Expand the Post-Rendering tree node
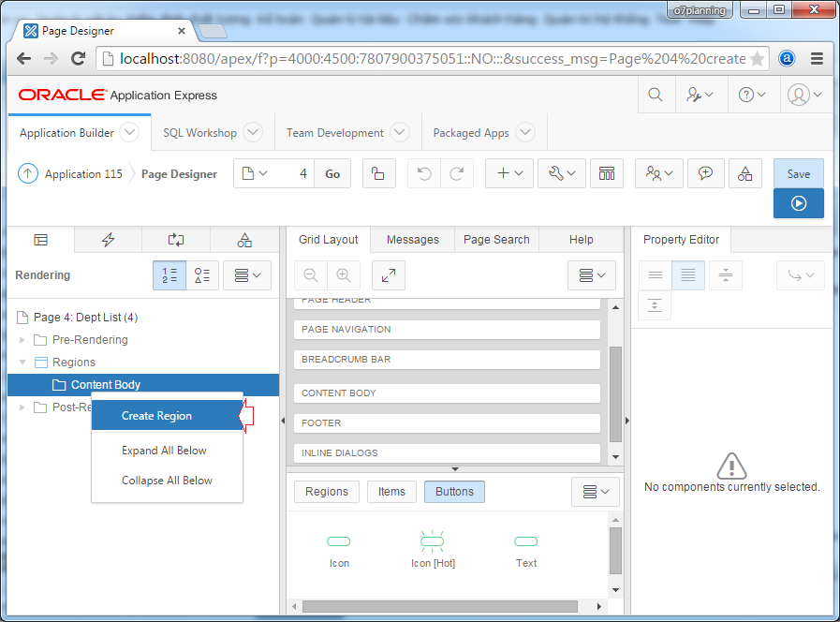Screen dimensions: 840x622 [x=22, y=407]
